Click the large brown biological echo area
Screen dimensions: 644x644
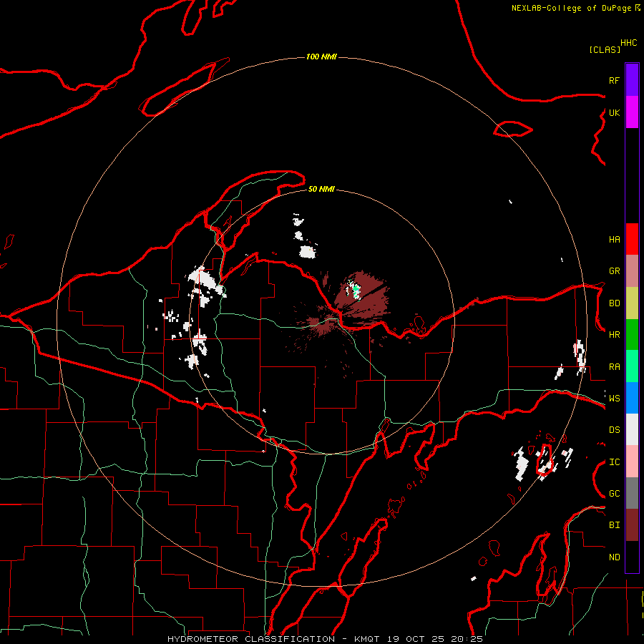click(x=361, y=296)
